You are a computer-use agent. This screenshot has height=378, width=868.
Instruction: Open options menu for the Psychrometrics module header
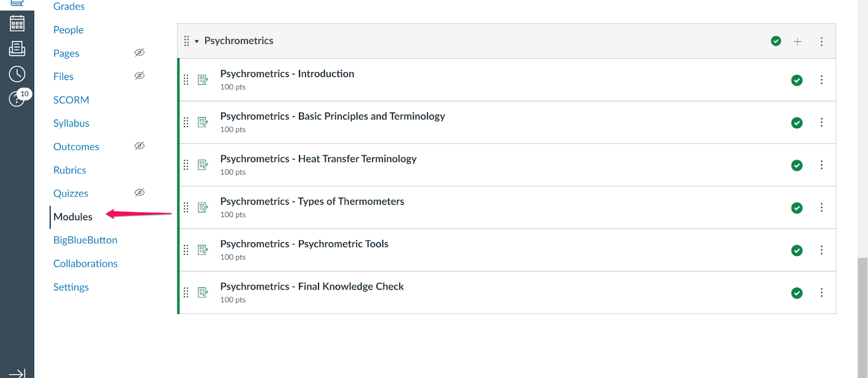click(821, 41)
